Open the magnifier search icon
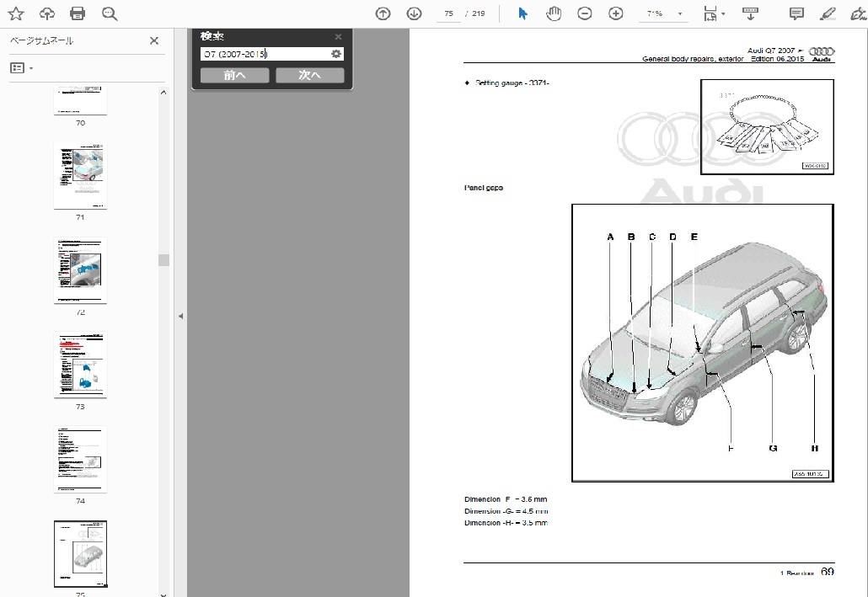The image size is (868, 597). [110, 13]
